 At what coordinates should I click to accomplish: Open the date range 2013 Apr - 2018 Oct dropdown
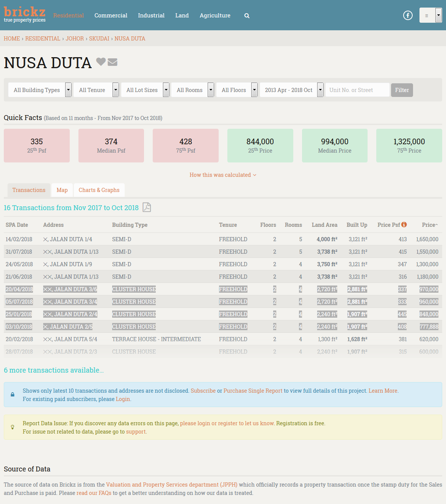pos(292,90)
